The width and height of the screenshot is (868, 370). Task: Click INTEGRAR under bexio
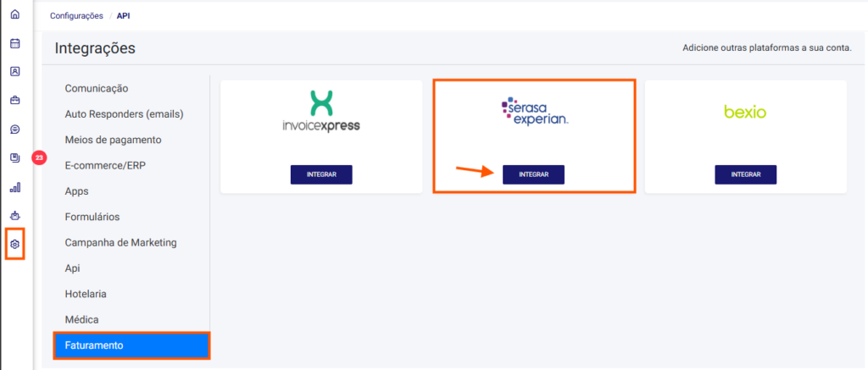coord(745,174)
